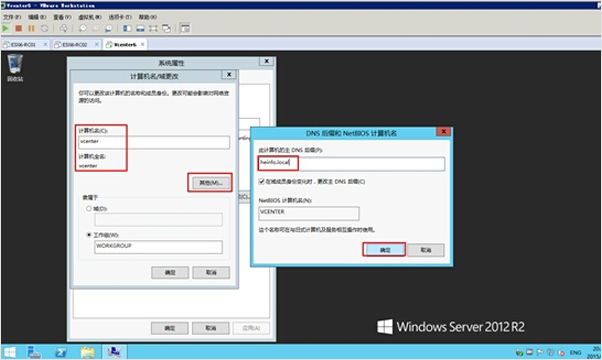Confirm the DNS suffix dialog OK button
Viewport: 602px width, 360px height.
(385, 250)
